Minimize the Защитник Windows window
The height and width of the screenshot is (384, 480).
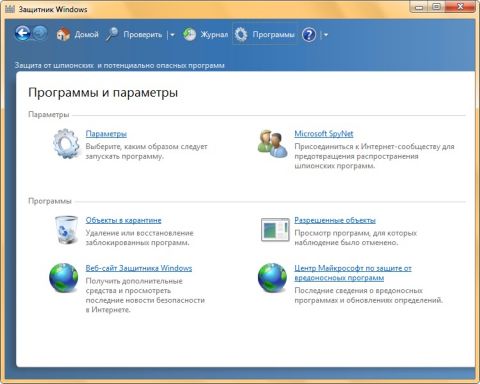coord(419,7)
